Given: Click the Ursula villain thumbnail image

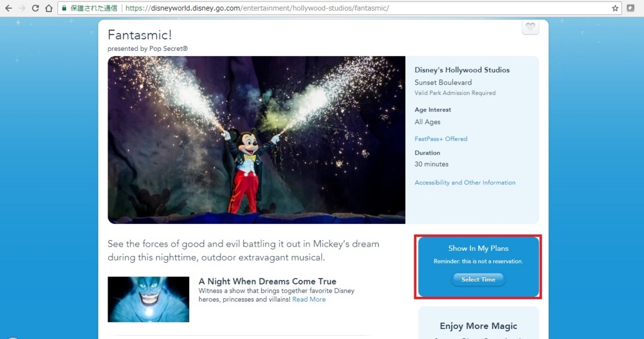Looking at the screenshot, I should tap(148, 299).
